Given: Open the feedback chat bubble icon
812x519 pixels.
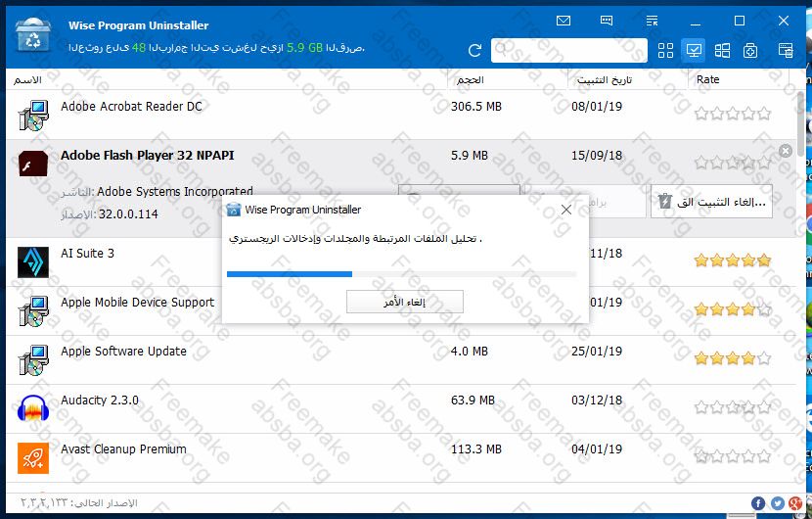Looking at the screenshot, I should [x=607, y=21].
